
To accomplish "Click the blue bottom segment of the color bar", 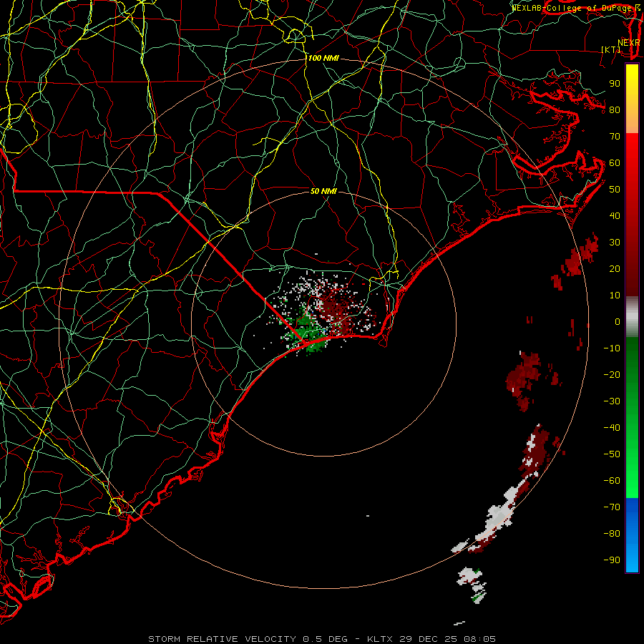I will pyautogui.click(x=632, y=535).
